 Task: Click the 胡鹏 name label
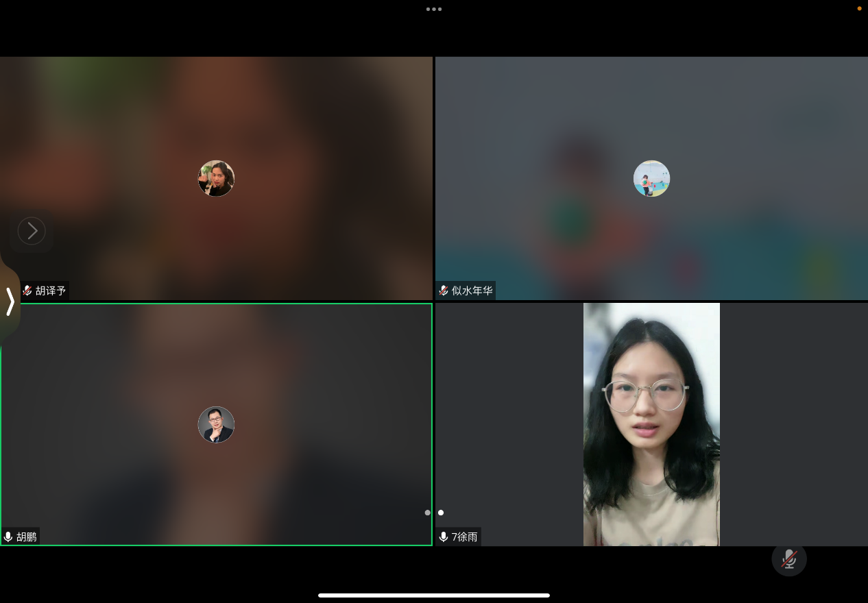click(x=26, y=537)
